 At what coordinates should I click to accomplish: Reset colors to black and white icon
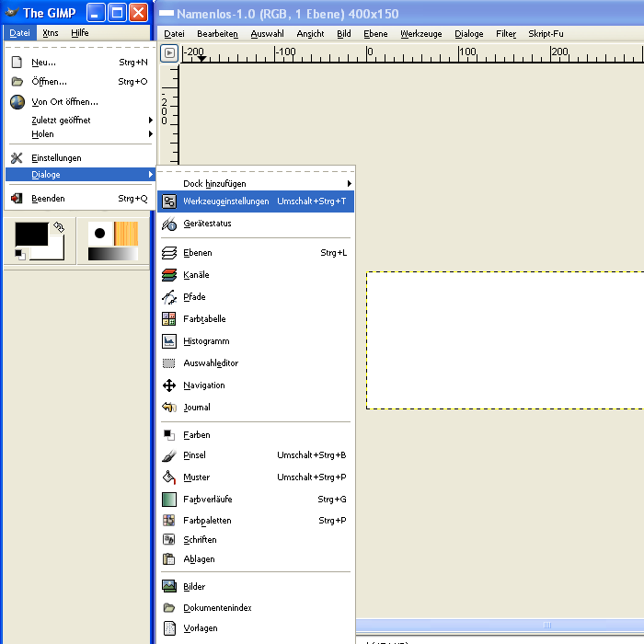(19, 254)
